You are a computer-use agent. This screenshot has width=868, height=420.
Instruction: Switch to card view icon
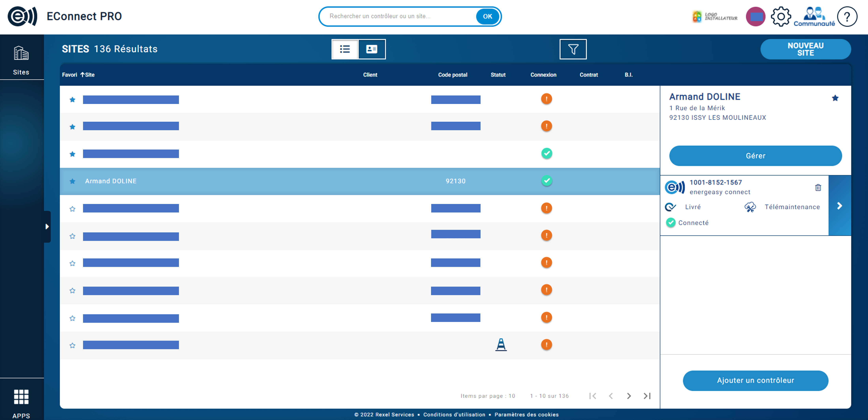click(371, 49)
